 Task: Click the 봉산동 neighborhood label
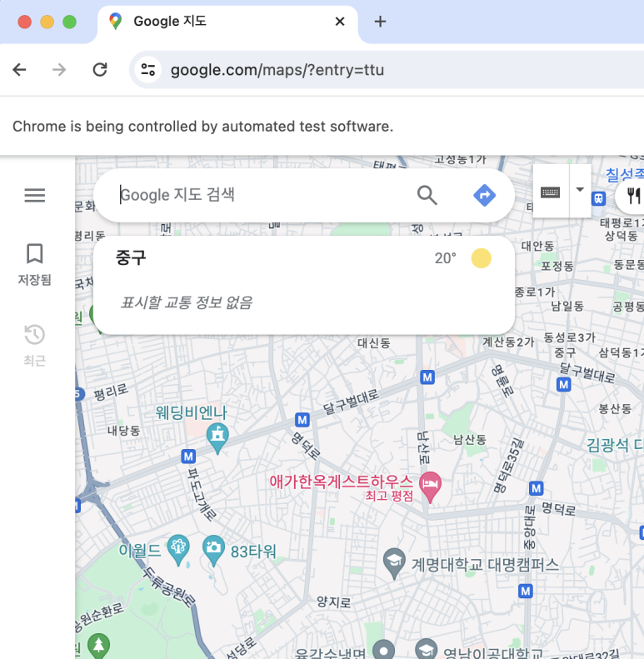click(615, 408)
